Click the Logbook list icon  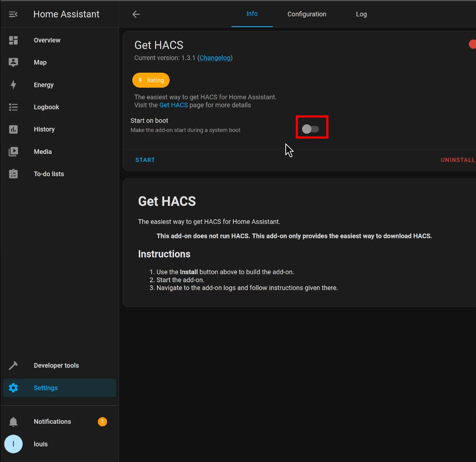13,107
